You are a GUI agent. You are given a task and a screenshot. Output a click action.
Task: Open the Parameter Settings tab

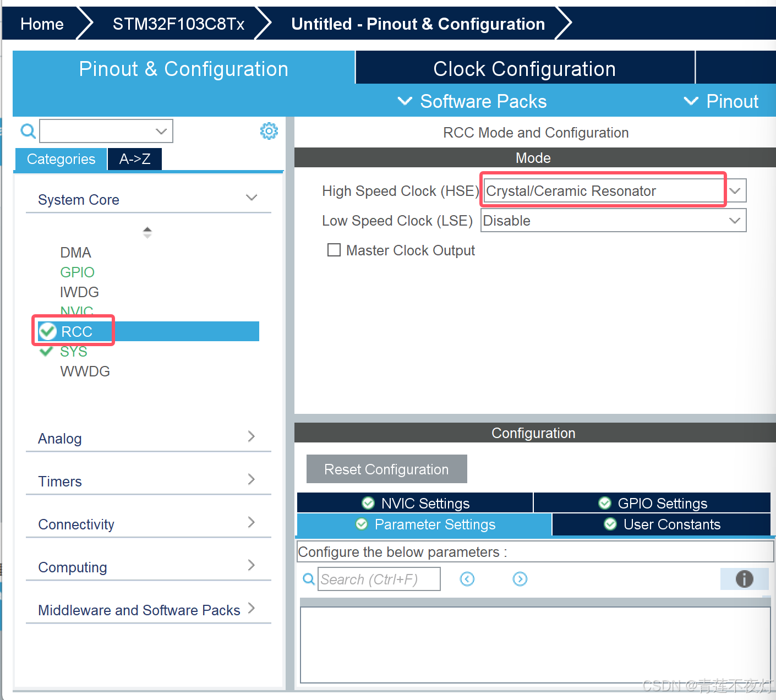pos(424,524)
